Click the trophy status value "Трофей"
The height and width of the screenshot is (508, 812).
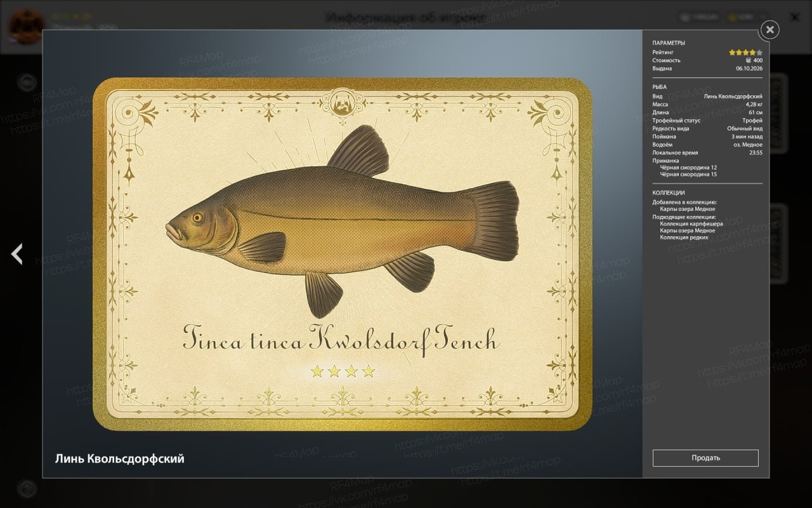pos(752,121)
